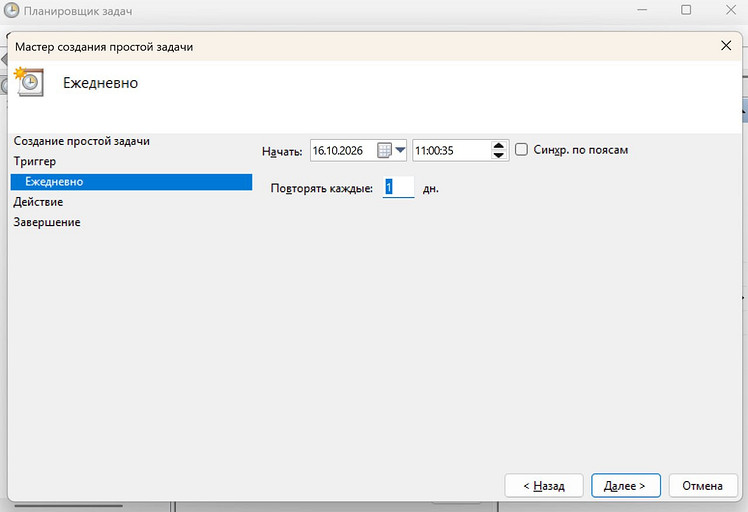
Task: Minimize the Планировщик задач window
Action: (642, 10)
